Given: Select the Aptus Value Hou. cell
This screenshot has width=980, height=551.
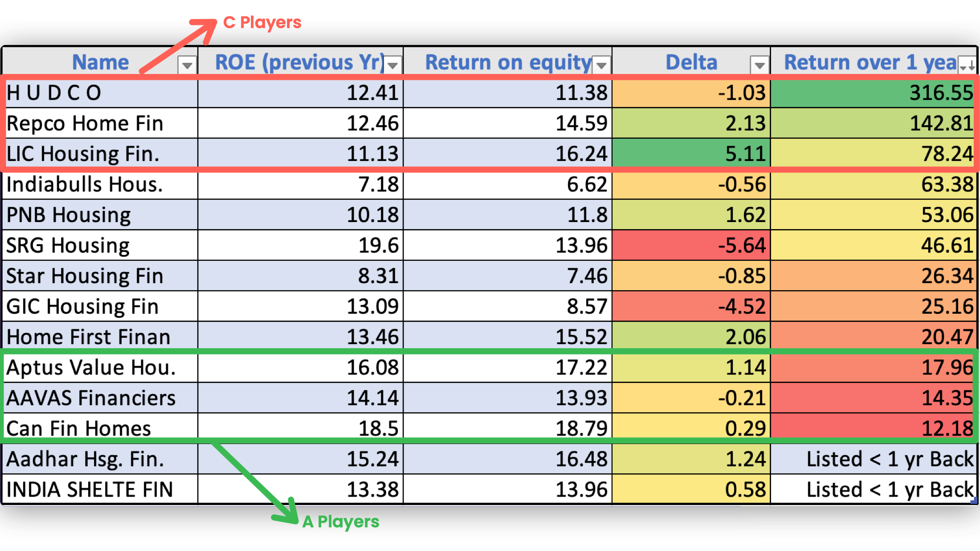Looking at the screenshot, I should (x=100, y=367).
